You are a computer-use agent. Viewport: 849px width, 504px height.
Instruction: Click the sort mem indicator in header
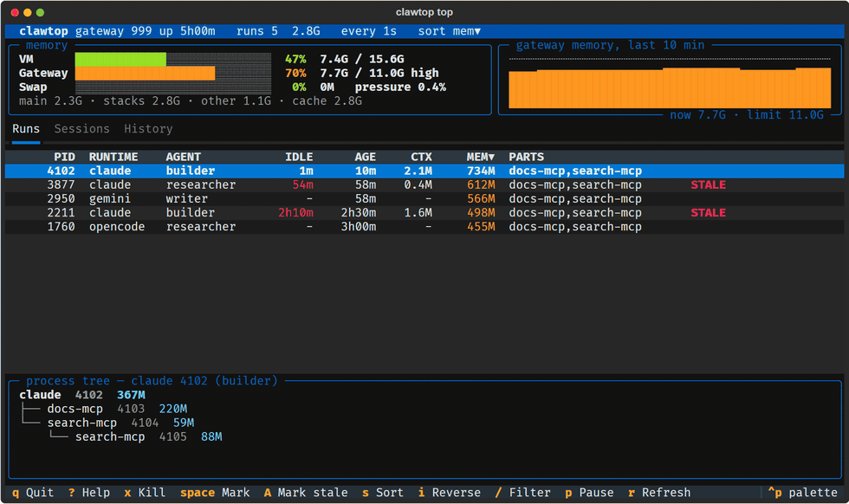pyautogui.click(x=450, y=31)
